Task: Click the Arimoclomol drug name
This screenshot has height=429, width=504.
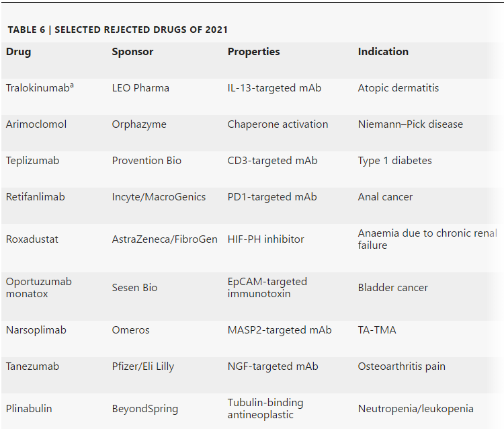Action: (36, 124)
